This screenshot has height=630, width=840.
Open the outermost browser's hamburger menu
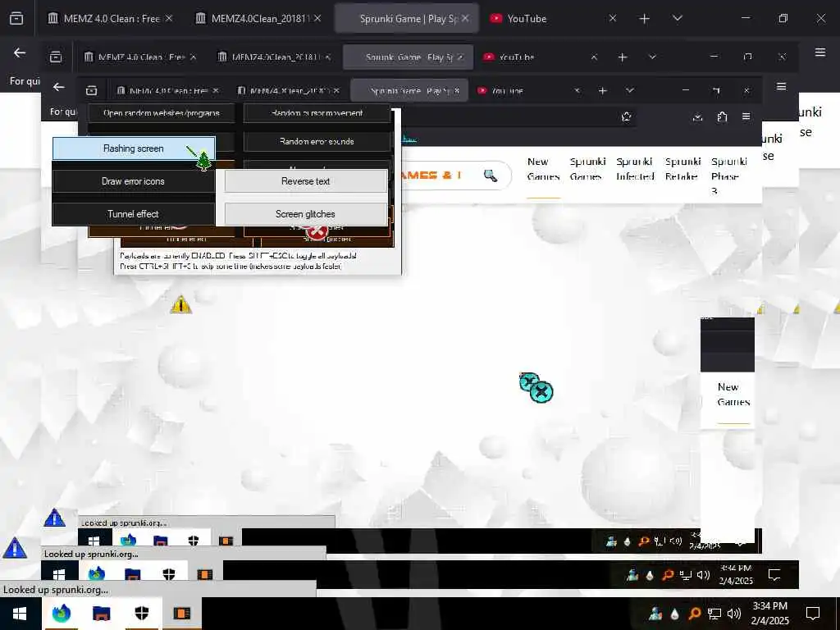coord(819,52)
